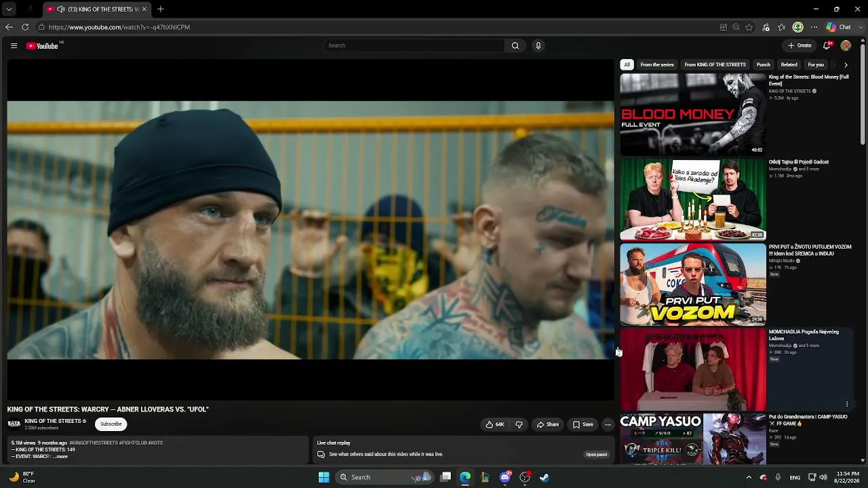The width and height of the screenshot is (868, 488).
Task: Open the YouTube guide hamburger menu
Action: pyautogui.click(x=14, y=45)
